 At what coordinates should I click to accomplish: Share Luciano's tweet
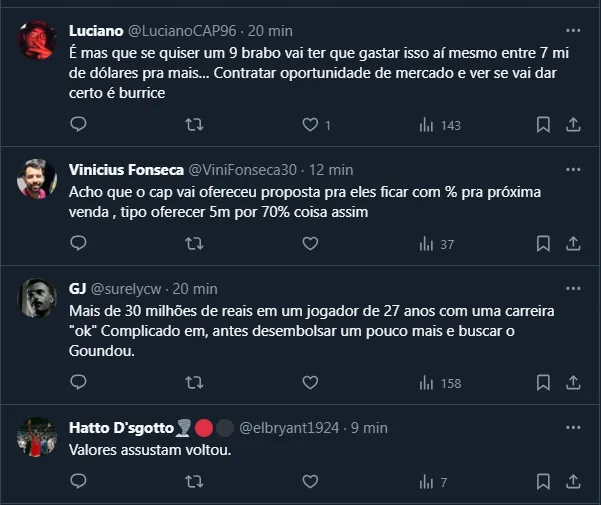click(574, 125)
